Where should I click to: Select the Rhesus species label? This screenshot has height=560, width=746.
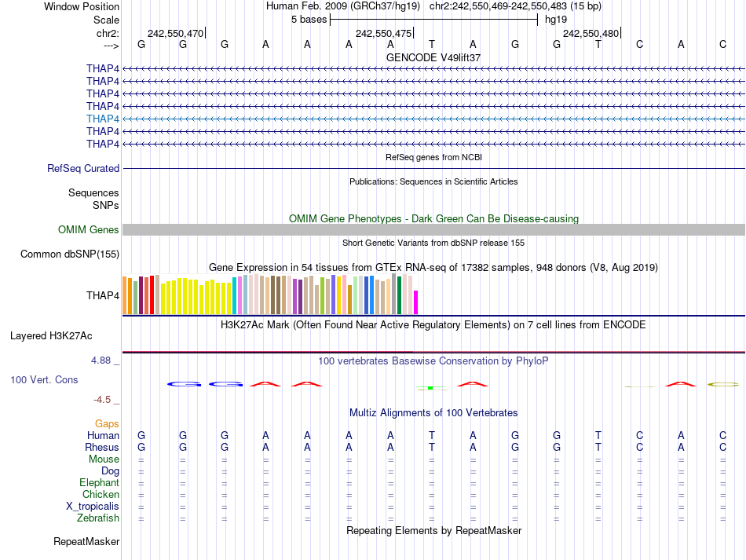(x=102, y=447)
